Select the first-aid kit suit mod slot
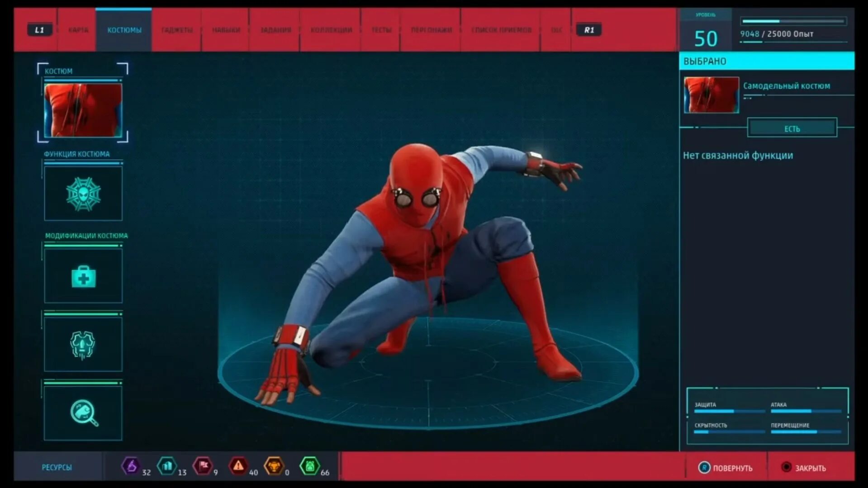Screen dimensions: 868x488 83,276
